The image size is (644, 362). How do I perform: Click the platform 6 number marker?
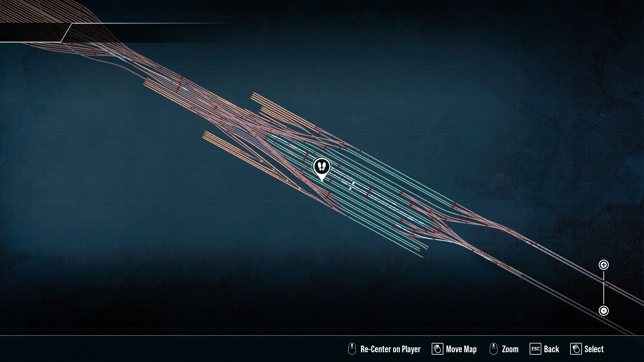(x=353, y=183)
